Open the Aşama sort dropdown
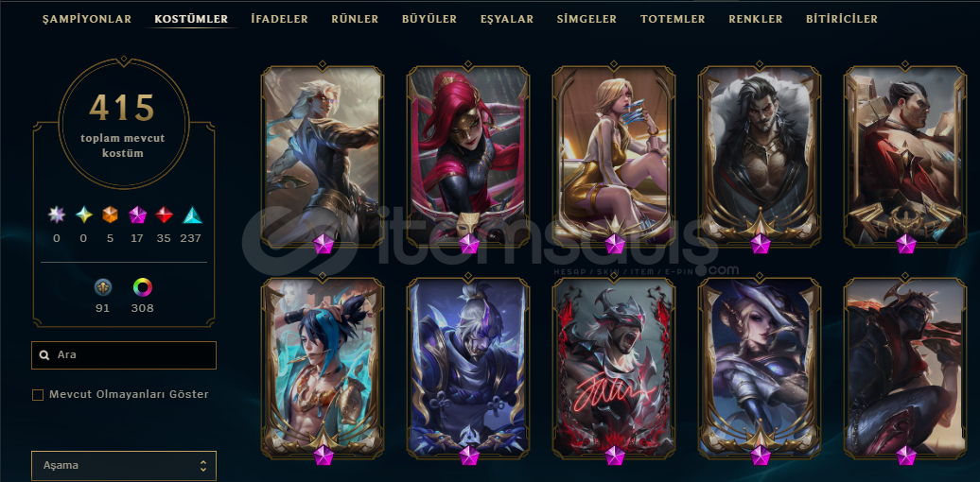This screenshot has width=980, height=482. (x=124, y=466)
